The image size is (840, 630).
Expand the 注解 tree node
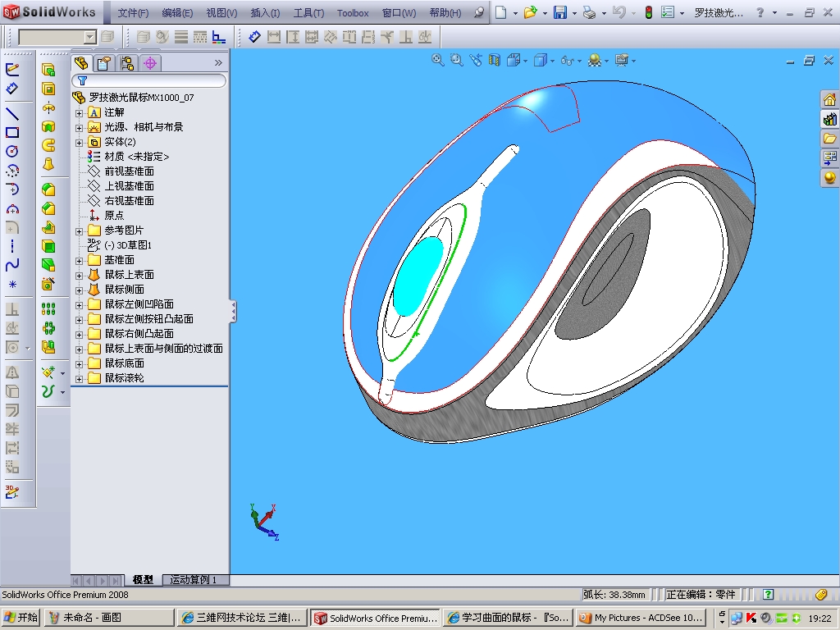[80, 113]
